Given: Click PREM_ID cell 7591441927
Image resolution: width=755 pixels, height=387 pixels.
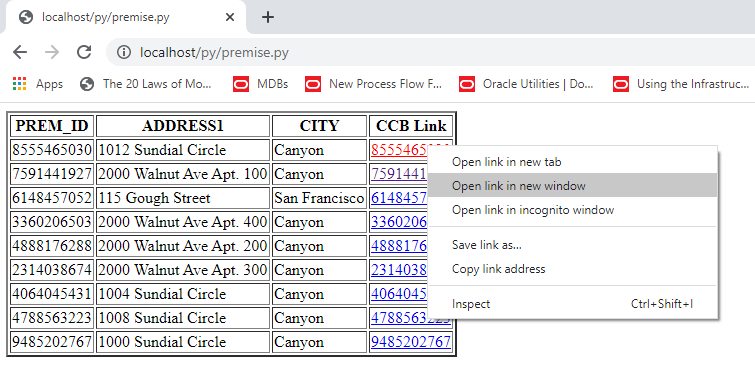Looking at the screenshot, I should pyautogui.click(x=52, y=174).
